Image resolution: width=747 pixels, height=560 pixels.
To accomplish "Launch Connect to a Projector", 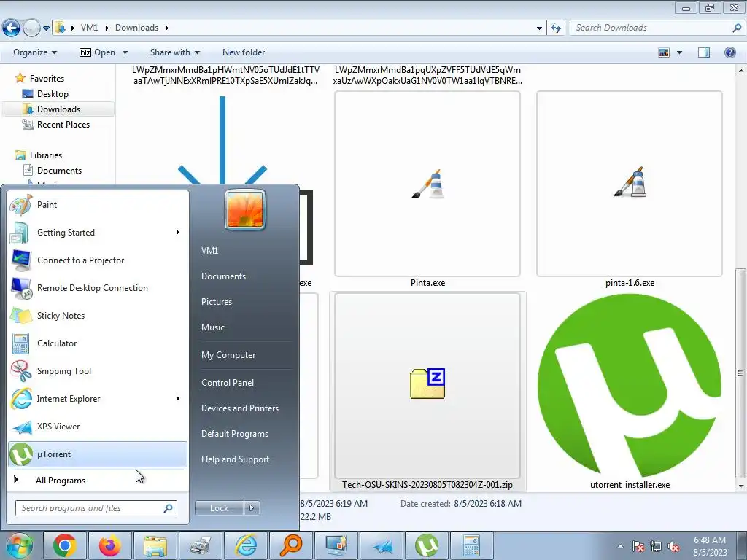I will tap(98, 260).
